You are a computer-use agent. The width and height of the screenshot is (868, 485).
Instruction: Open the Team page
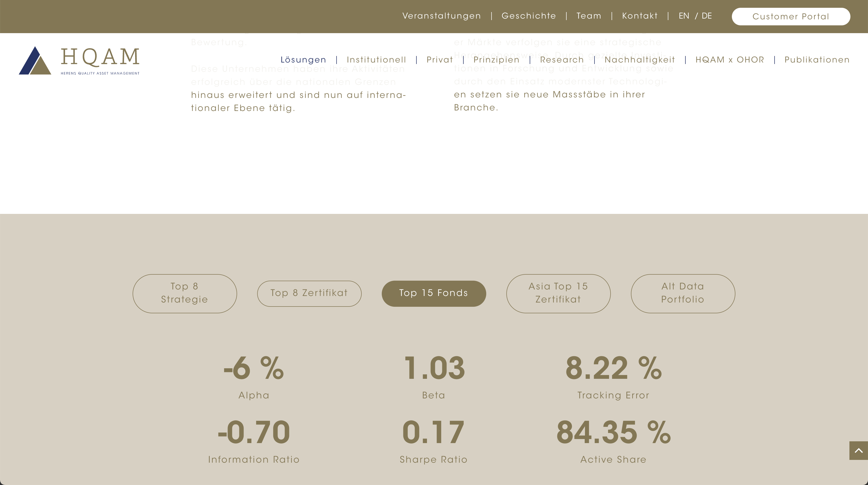(589, 16)
